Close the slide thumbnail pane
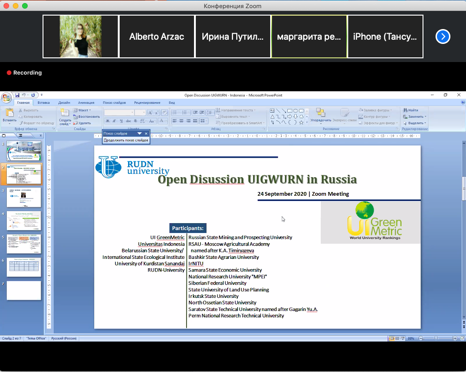 (41, 136)
